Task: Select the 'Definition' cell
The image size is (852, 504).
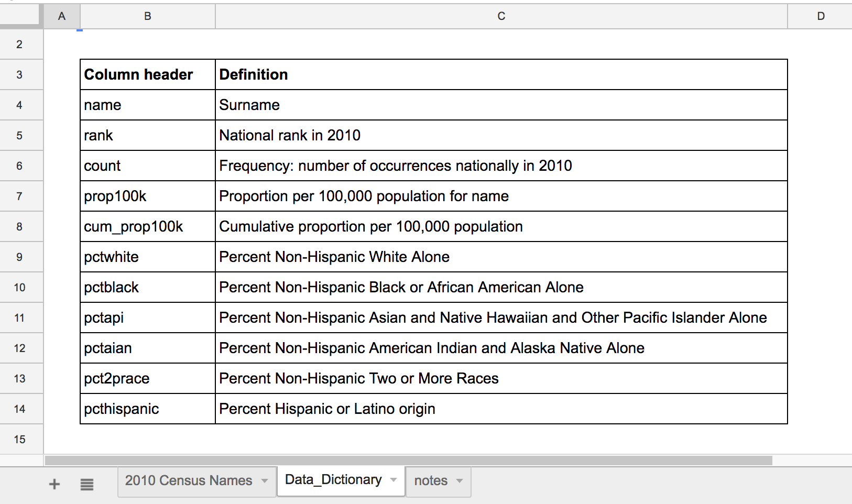Action: [x=501, y=74]
